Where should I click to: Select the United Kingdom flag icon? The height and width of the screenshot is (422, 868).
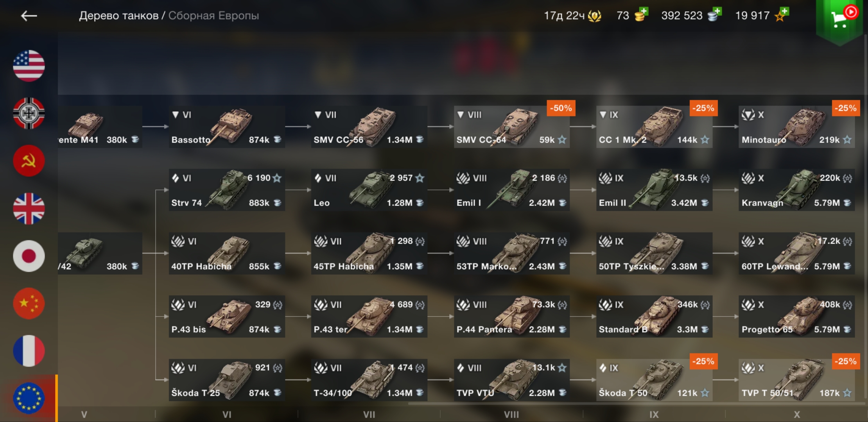(29, 209)
